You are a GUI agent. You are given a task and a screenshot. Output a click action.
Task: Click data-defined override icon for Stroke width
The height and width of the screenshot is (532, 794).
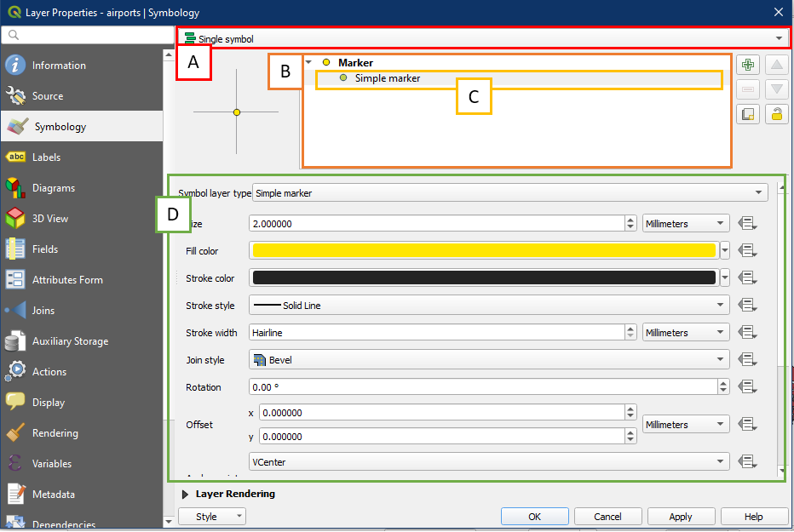pos(748,333)
